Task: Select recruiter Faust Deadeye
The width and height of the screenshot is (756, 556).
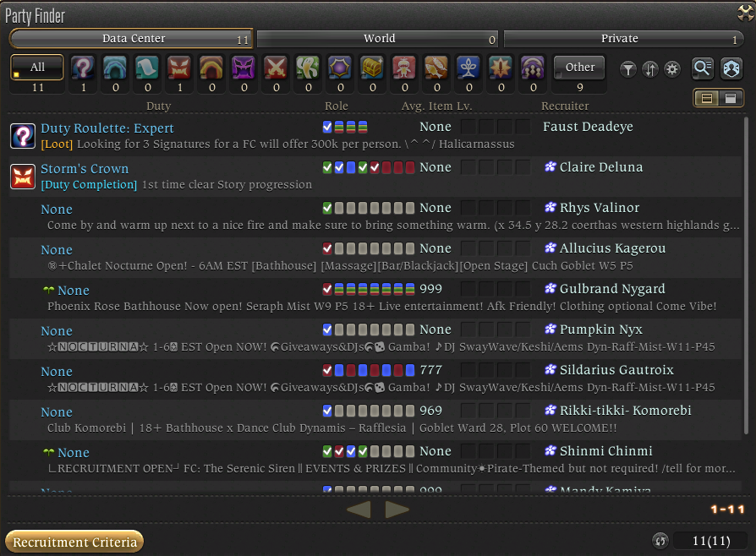Action: coord(588,127)
